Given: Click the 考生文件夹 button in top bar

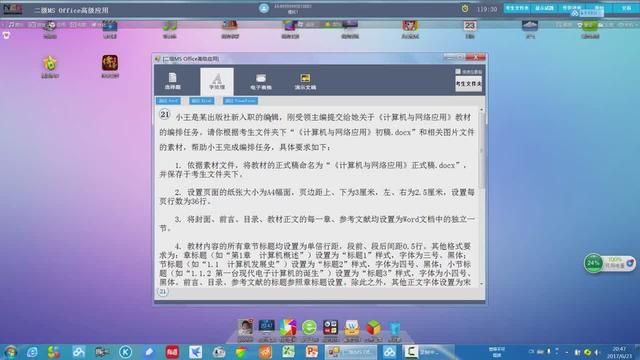Looking at the screenshot, I should (517, 8).
